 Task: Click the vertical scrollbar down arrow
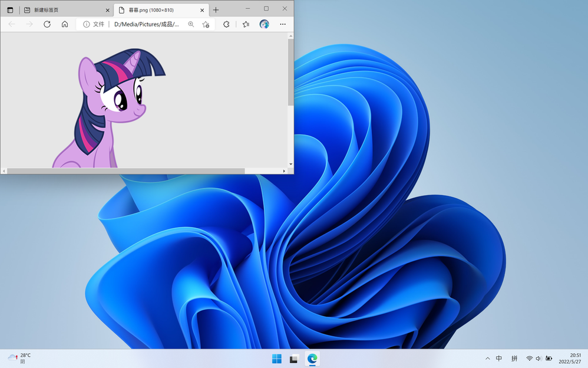click(x=290, y=164)
